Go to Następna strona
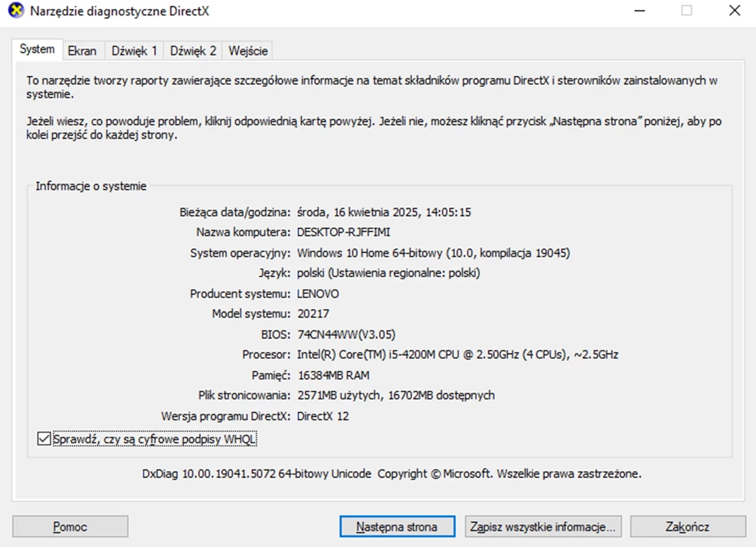Viewport: 756px width, 547px height. point(397,526)
